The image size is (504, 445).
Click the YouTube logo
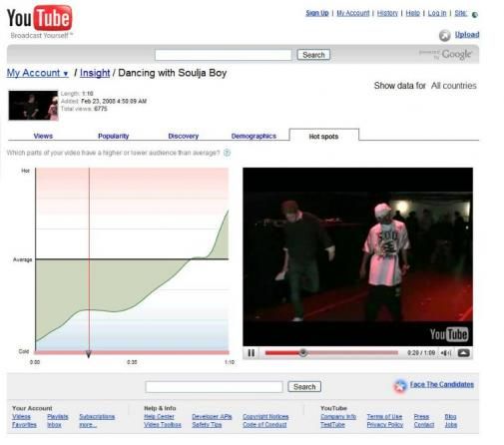coord(39,18)
